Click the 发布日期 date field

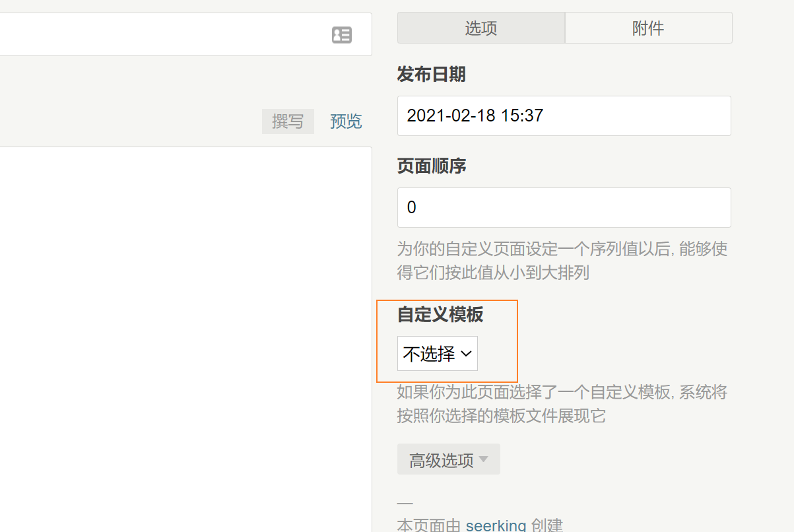click(564, 116)
